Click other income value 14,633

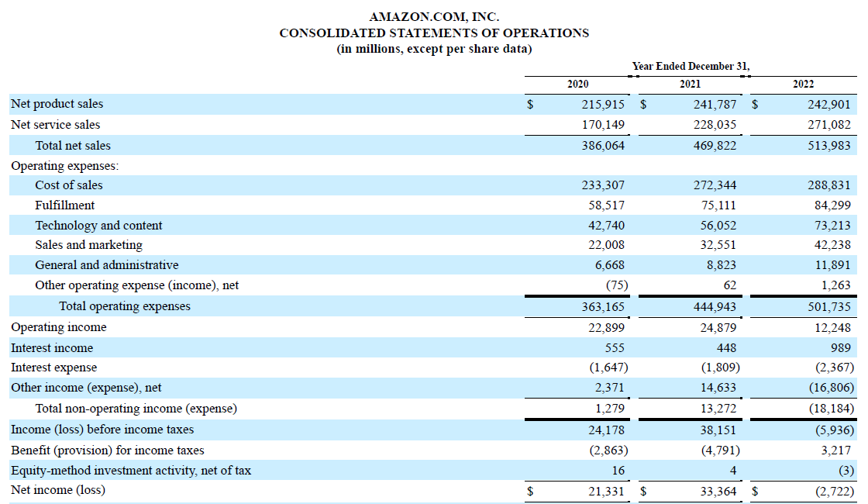coord(718,388)
